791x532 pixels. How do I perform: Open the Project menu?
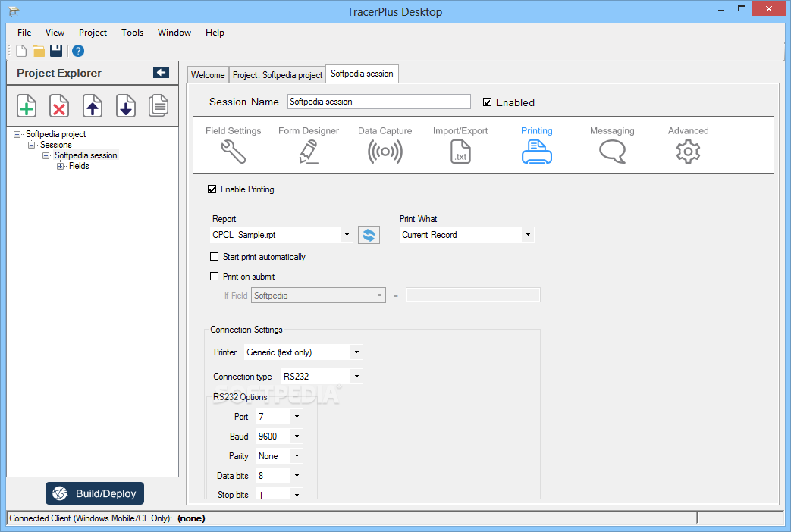point(93,33)
